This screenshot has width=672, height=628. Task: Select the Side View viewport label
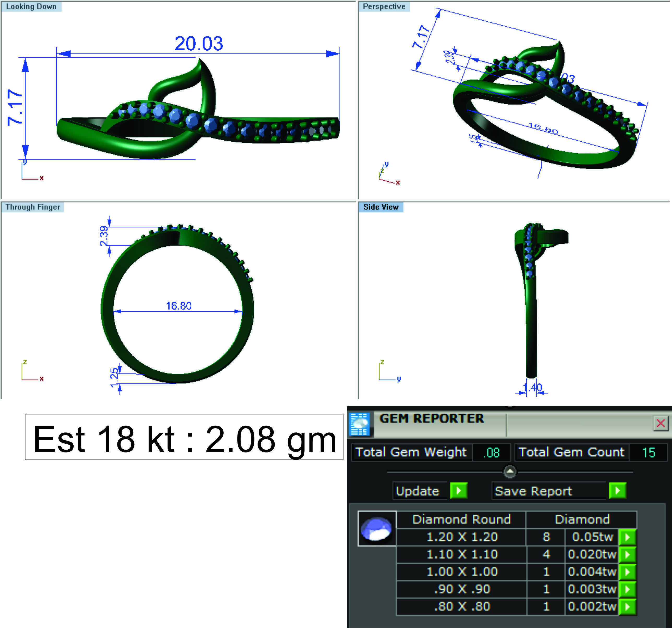pyautogui.click(x=381, y=207)
